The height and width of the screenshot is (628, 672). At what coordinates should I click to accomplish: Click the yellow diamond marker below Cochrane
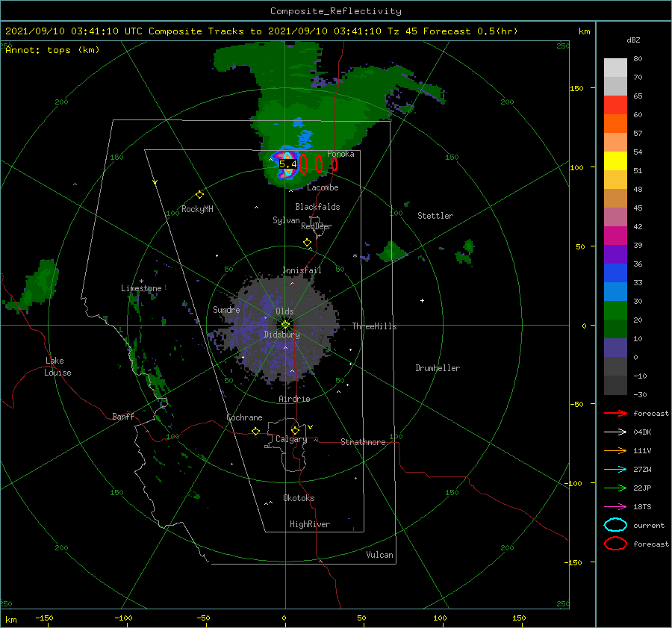pos(256,432)
